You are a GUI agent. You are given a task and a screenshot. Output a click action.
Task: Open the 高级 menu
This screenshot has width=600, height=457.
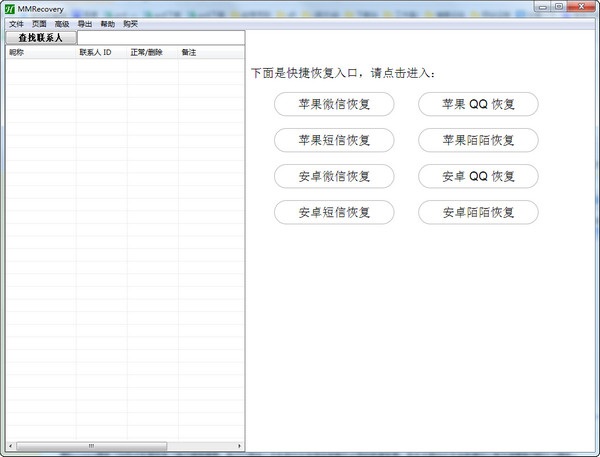coord(62,23)
